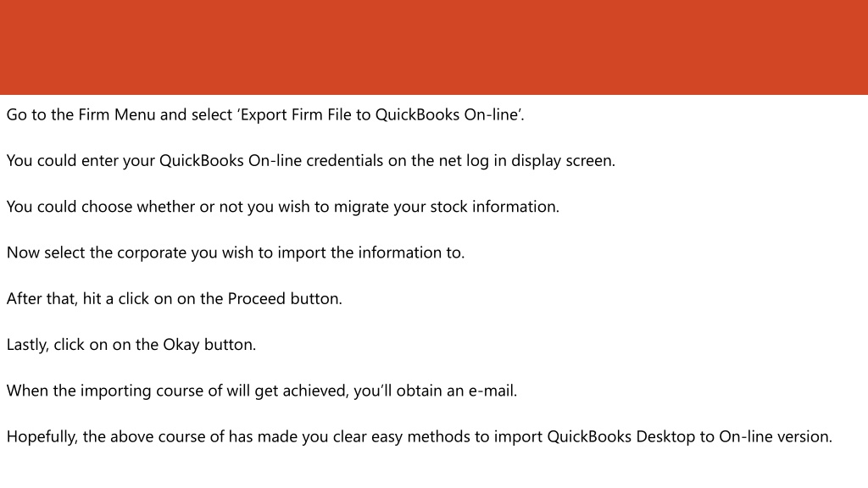Image resolution: width=868 pixels, height=488 pixels.
Task: Click the phrase 'net log in display screen'
Action: 526,162
